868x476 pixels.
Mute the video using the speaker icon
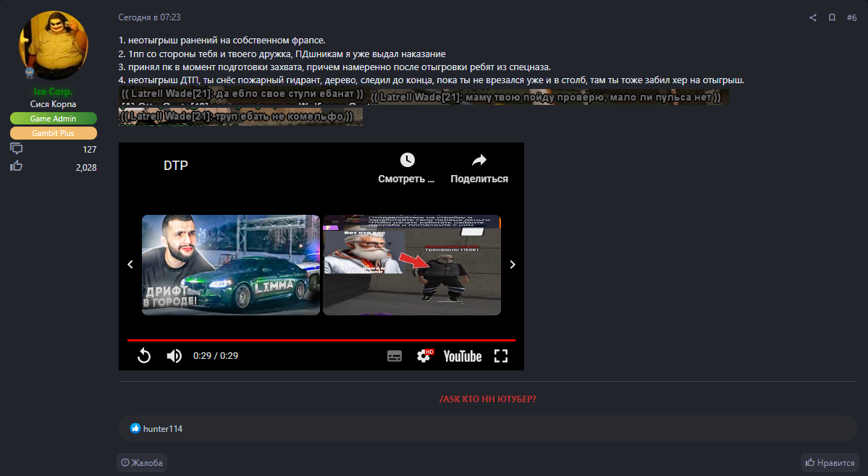[174, 355]
